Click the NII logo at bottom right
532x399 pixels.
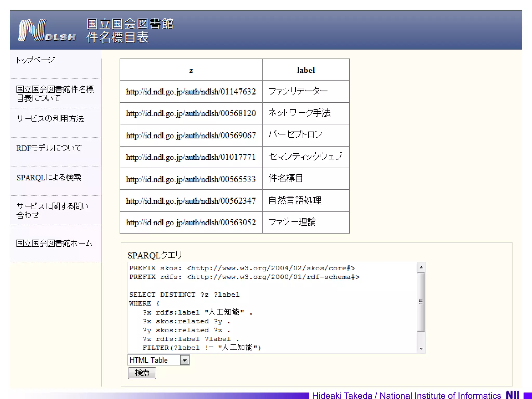pyautogui.click(x=513, y=395)
